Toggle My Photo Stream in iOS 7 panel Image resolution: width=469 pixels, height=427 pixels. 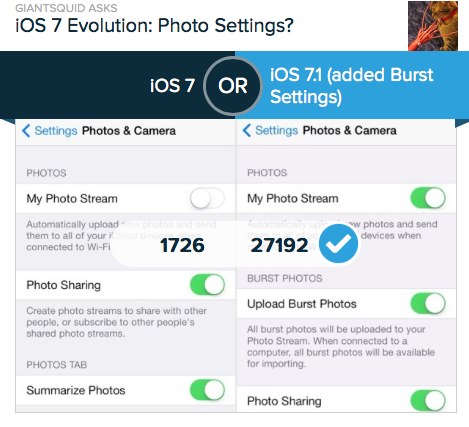click(x=207, y=199)
